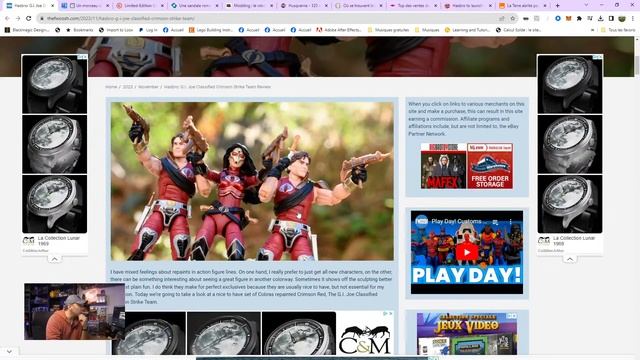Open the Musiques bookmark folder

coord(427,30)
